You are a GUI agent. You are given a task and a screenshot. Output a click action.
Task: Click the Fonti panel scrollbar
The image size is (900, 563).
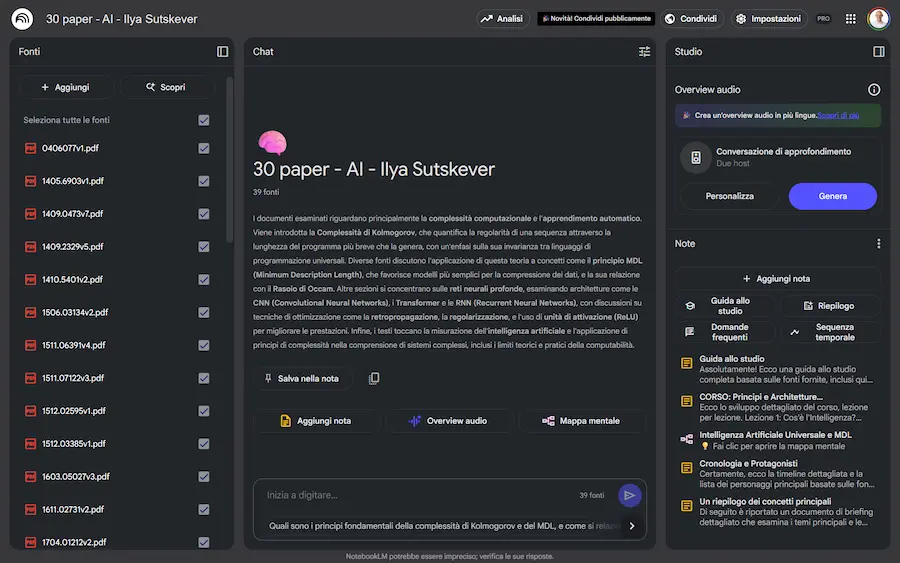click(229, 160)
